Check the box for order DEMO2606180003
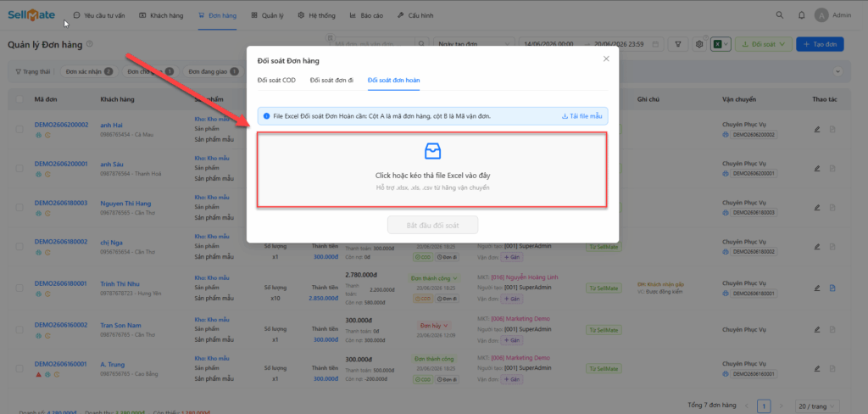Image resolution: width=868 pixels, height=414 pixels. (x=20, y=207)
